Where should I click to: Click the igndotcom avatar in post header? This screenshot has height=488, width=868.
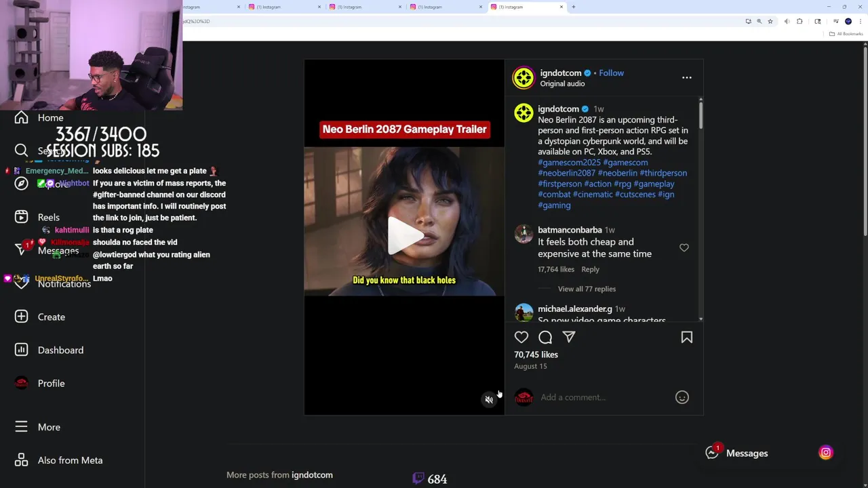click(x=524, y=78)
